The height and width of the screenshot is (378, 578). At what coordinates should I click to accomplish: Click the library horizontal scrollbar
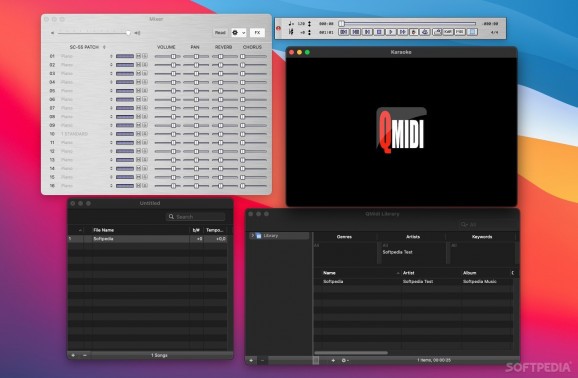click(x=351, y=353)
